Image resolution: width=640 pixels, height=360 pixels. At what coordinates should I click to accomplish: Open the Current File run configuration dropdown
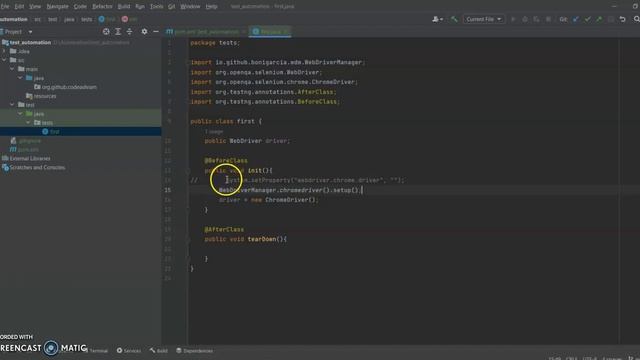[x=484, y=19]
